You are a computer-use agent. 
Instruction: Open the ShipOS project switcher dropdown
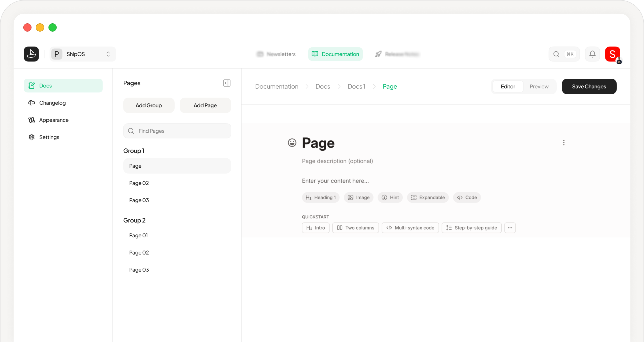[x=82, y=54]
